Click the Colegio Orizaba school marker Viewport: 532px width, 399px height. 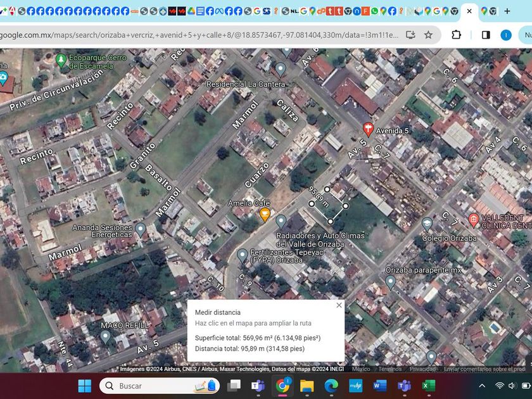pos(427,224)
